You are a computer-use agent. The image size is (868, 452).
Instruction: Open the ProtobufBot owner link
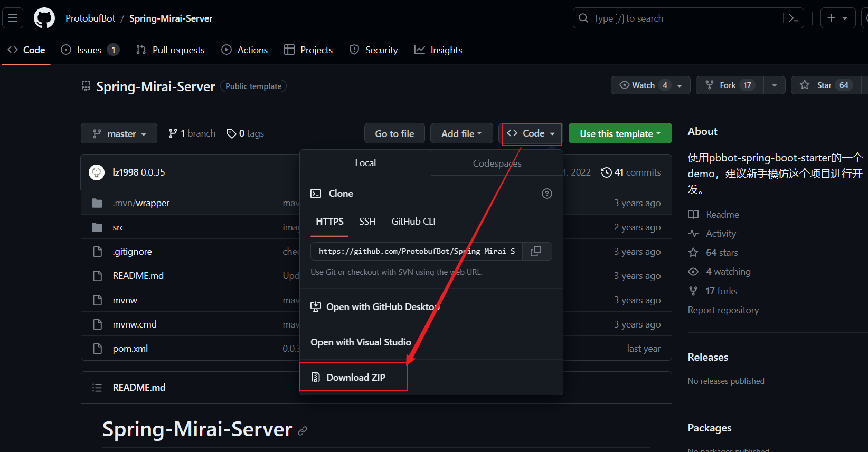90,18
